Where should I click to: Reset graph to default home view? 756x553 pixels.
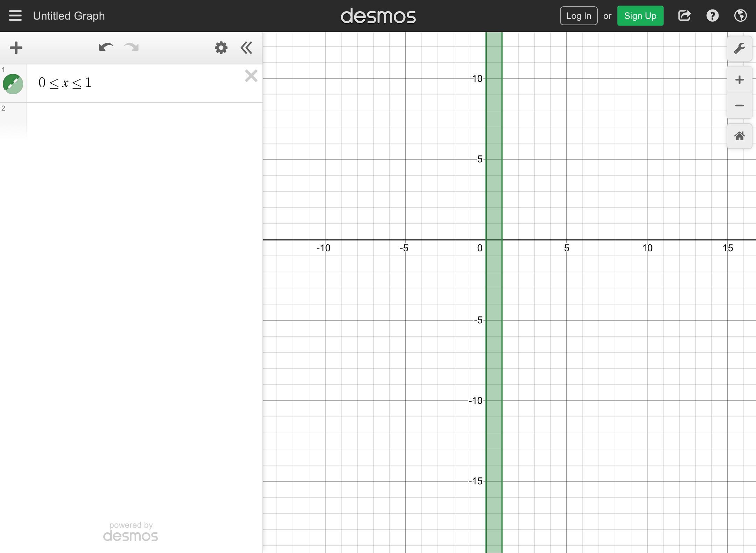coord(739,136)
